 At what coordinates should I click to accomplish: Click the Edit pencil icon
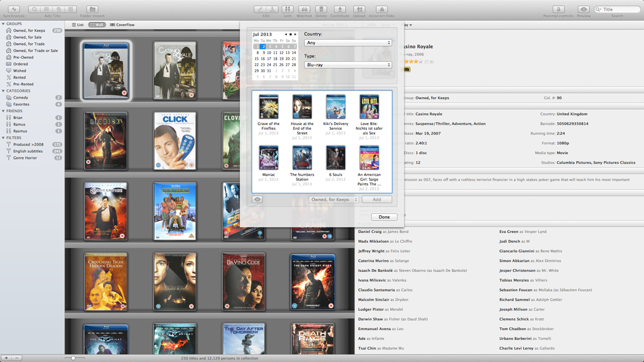260,9
